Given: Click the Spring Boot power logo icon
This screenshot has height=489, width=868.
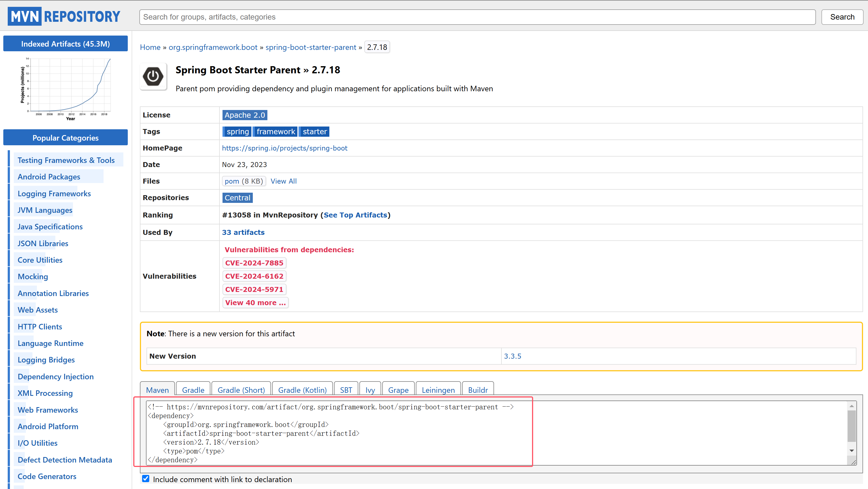Looking at the screenshot, I should pos(153,77).
